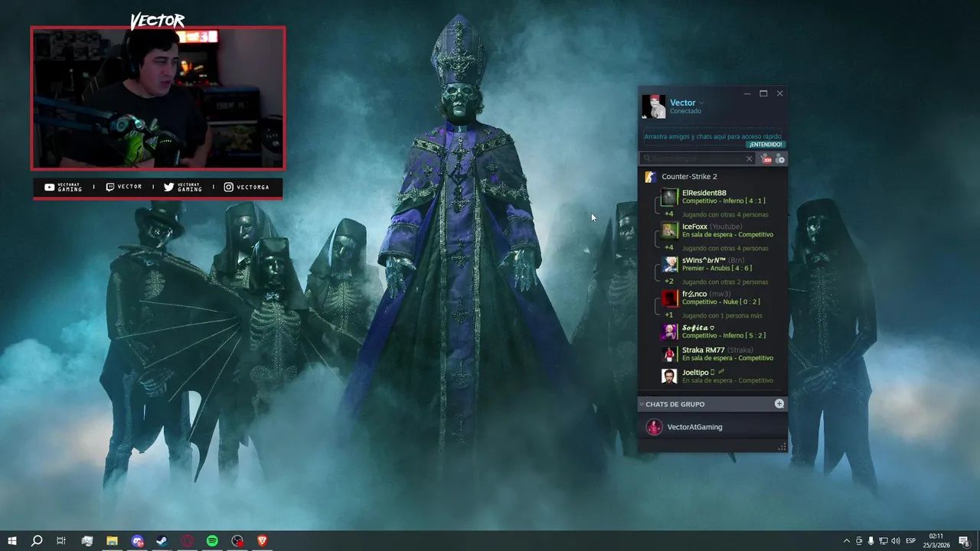Click the VectorAtGaming group avatar
Screen dimensions: 980x551
coord(654,427)
